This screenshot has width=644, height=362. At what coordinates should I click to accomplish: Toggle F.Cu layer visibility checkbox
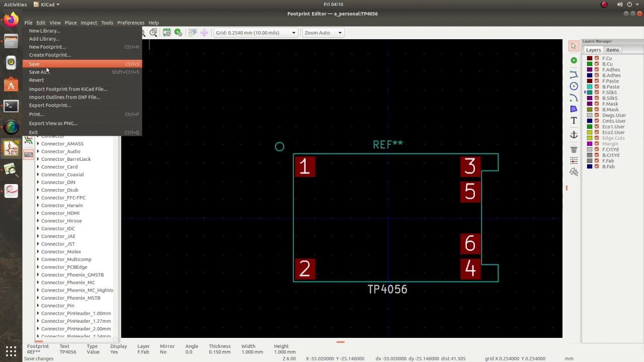point(597,58)
